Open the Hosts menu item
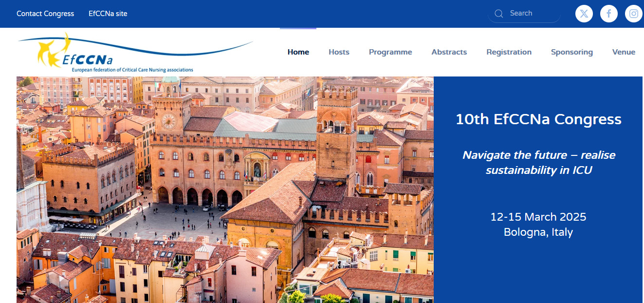Viewport: 644px width, 303px height. pyautogui.click(x=339, y=52)
